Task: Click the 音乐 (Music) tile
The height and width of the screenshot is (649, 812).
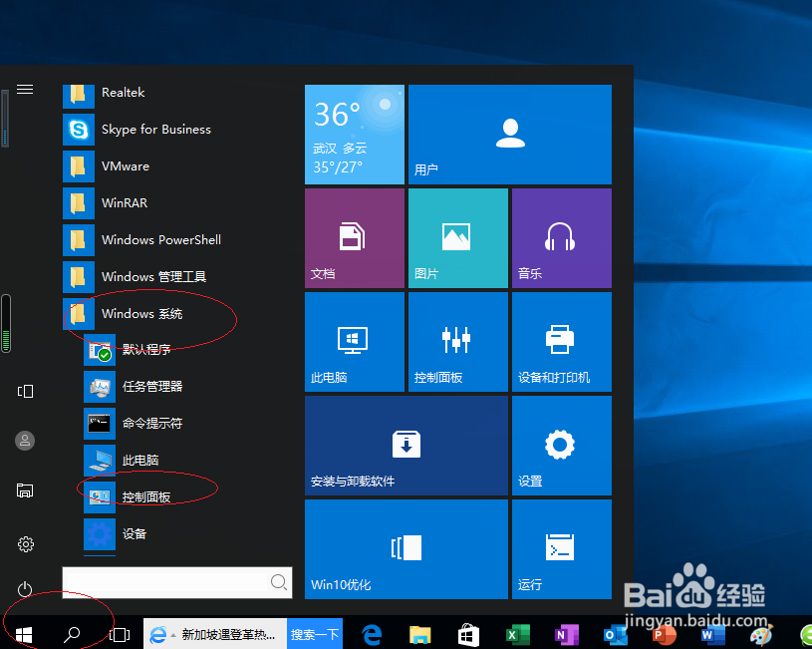Action: (561, 237)
